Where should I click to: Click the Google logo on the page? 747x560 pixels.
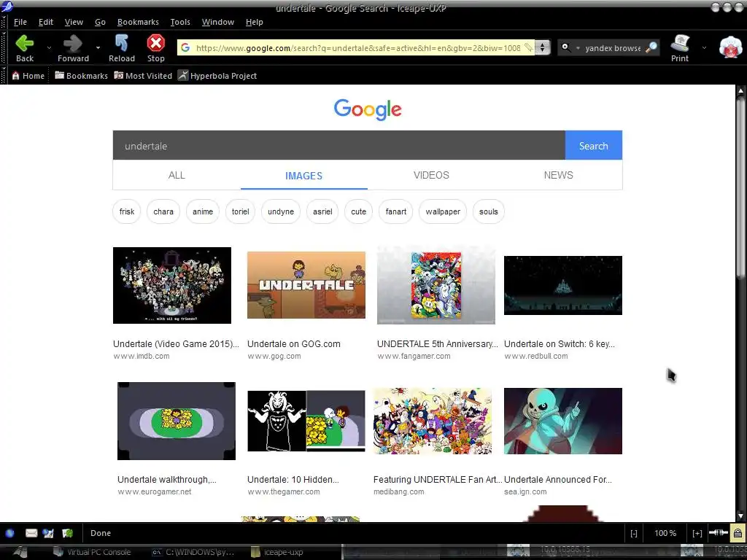pos(368,109)
